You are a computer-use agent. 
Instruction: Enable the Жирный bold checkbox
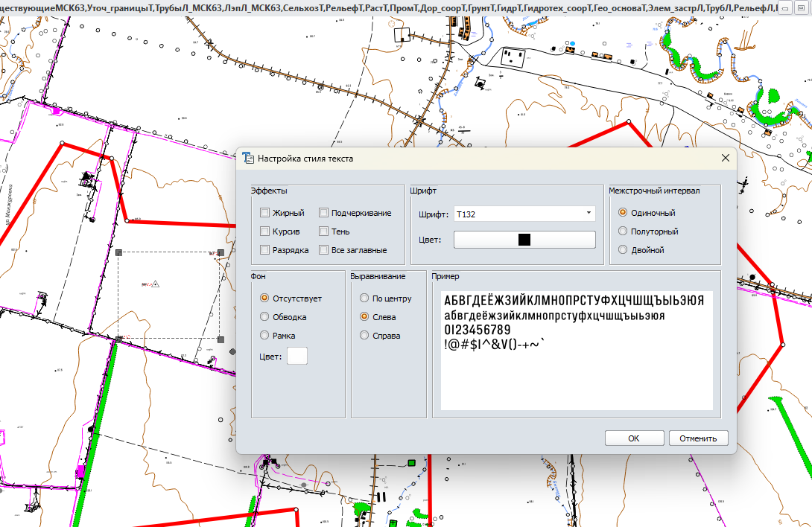click(264, 213)
